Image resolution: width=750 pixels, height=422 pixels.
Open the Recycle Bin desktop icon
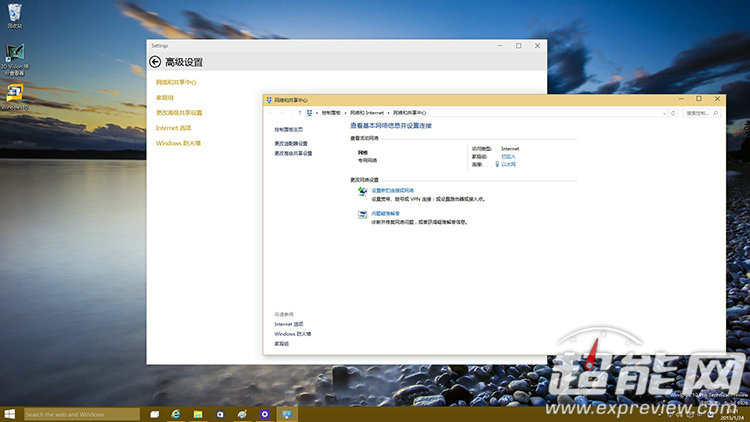(x=15, y=11)
